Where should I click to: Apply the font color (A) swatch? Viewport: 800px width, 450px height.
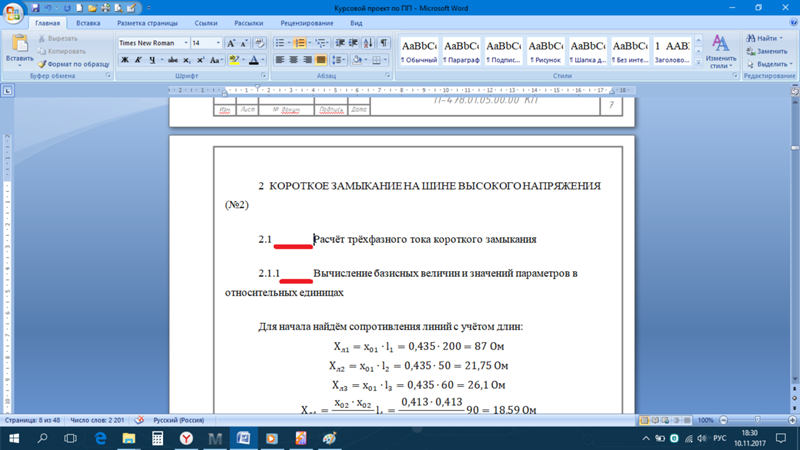tap(253, 60)
